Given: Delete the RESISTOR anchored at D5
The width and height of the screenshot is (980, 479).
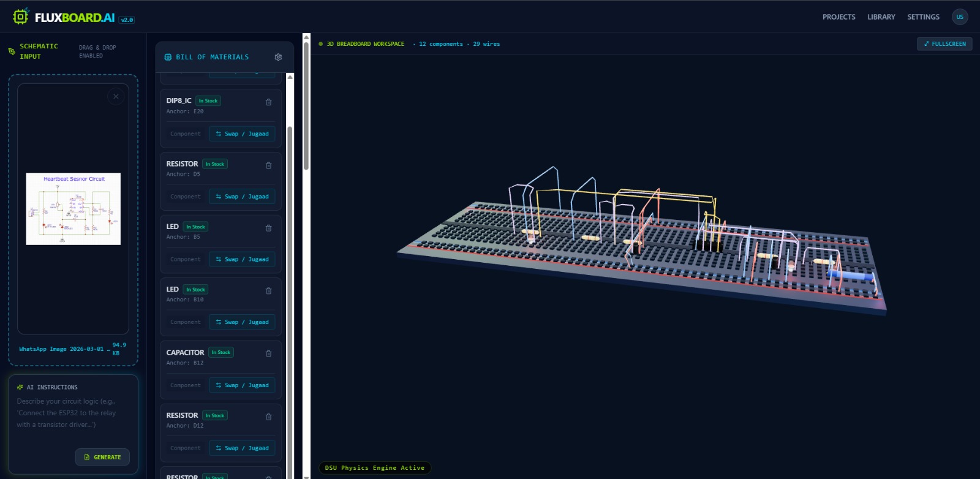Looking at the screenshot, I should [x=268, y=165].
